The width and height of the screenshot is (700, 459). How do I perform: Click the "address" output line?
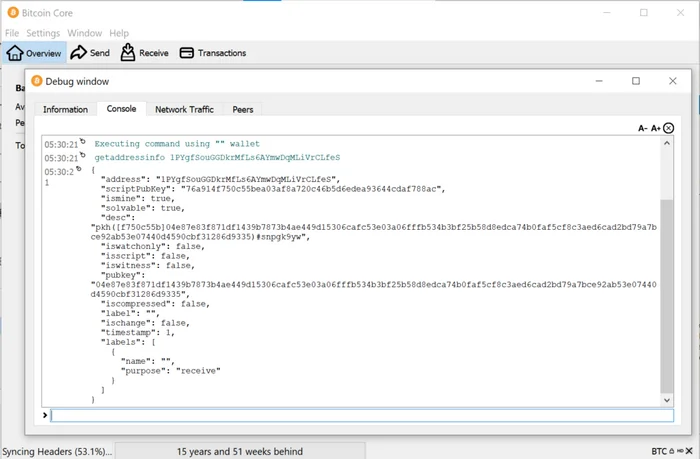point(221,179)
